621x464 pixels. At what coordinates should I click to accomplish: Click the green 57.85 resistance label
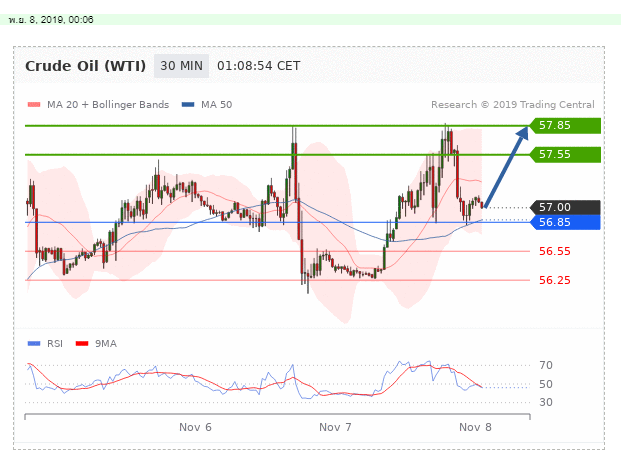tap(565, 126)
